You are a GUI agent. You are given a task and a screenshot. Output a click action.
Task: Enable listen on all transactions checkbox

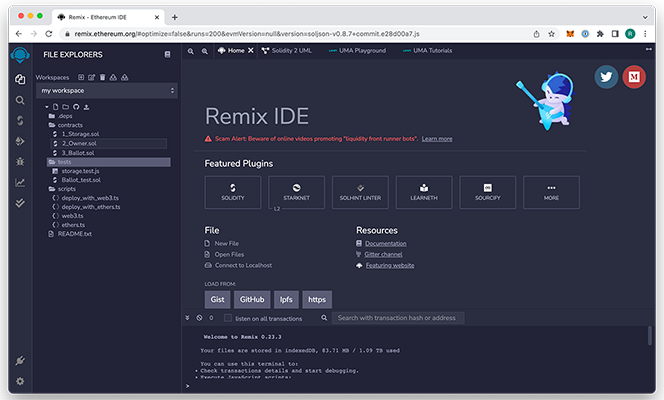pos(228,318)
